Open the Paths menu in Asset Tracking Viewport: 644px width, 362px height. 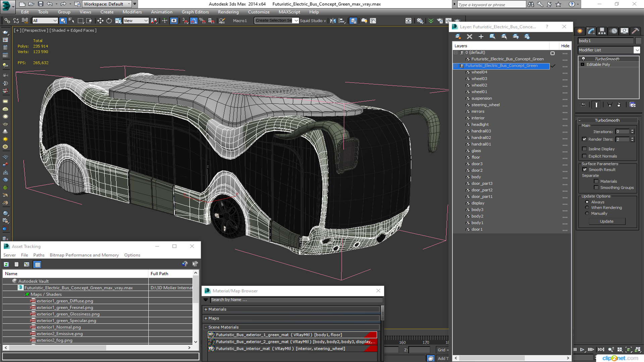click(39, 255)
